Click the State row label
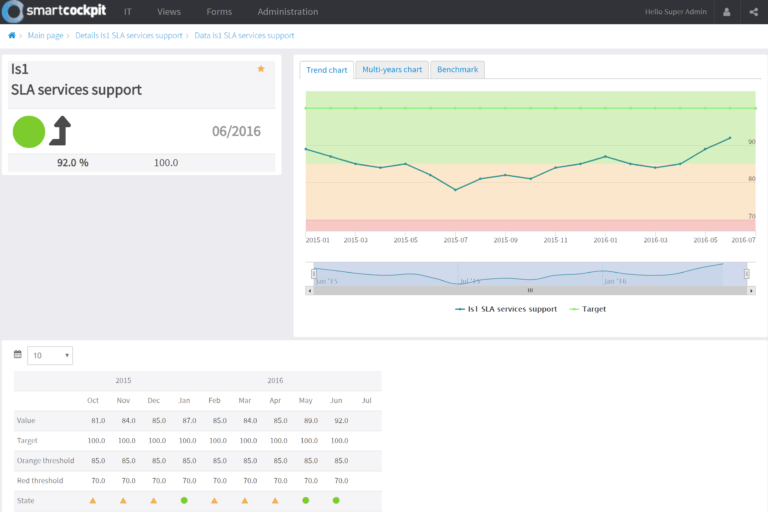Viewport: 768px width, 512px height. point(25,501)
